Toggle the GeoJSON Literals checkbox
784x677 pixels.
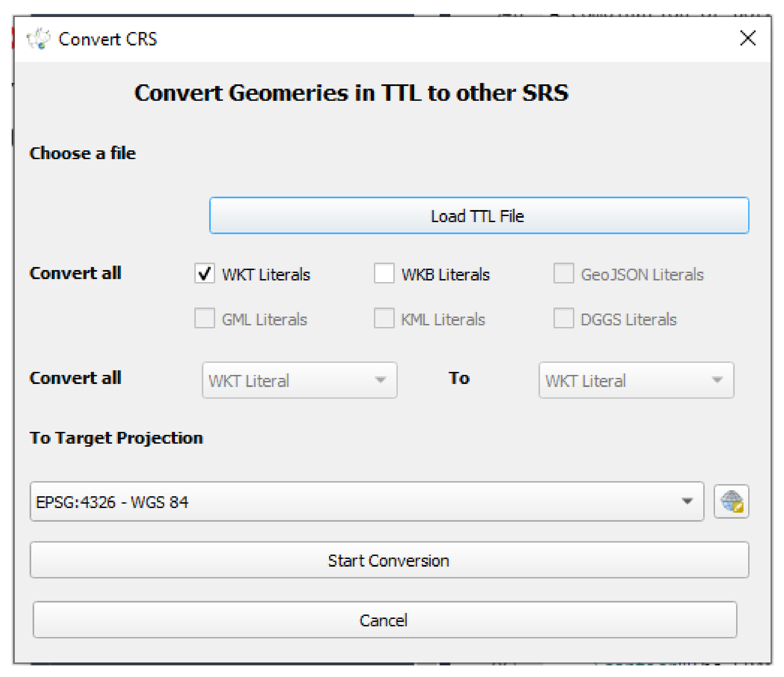point(563,273)
